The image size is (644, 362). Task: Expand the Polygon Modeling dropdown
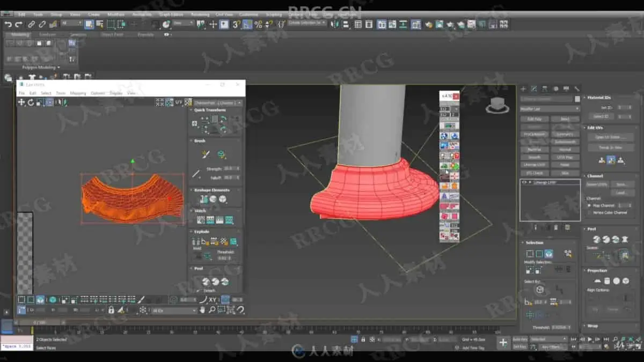pos(41,68)
